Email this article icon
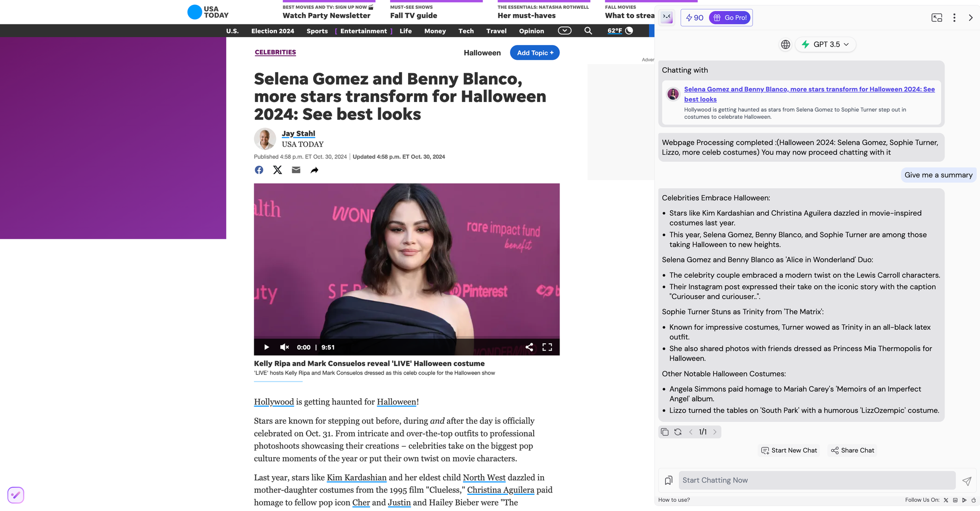The height and width of the screenshot is (511, 980). tap(296, 170)
